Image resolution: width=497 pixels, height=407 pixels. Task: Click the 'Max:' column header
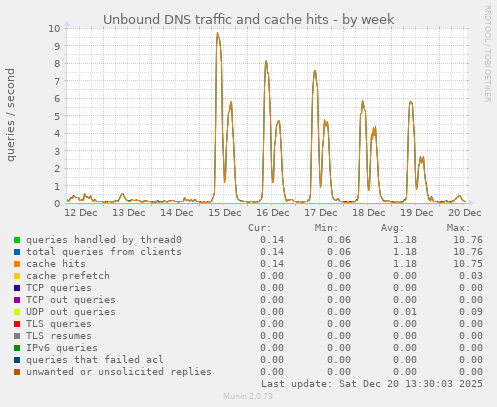459,228
